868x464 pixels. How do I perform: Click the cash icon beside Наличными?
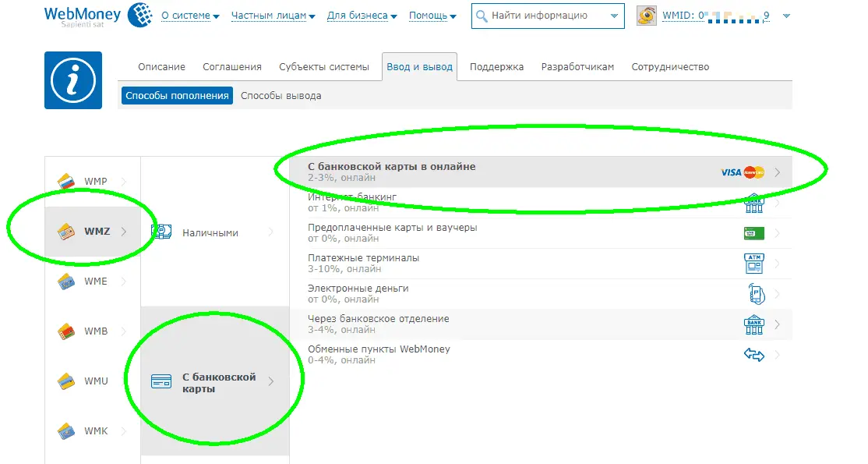tap(161, 232)
